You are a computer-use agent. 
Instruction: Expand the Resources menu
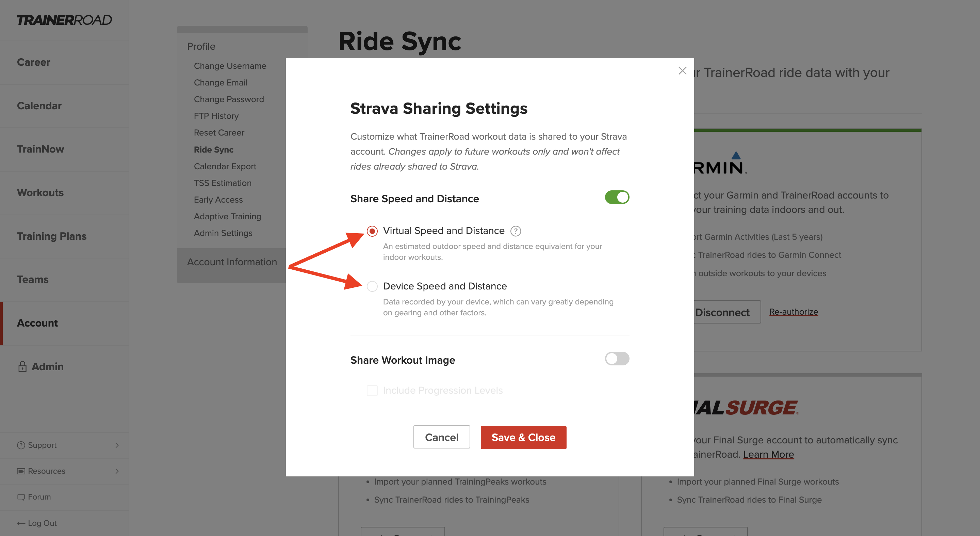[117, 471]
